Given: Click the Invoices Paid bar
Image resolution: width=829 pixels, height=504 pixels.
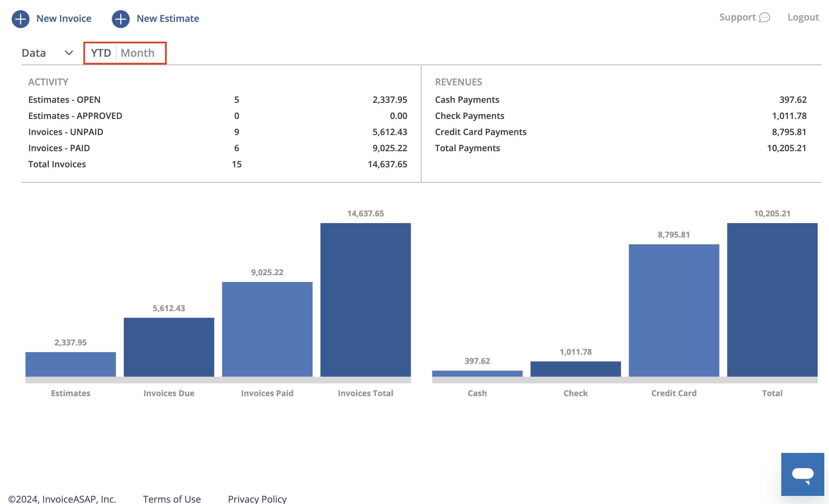Looking at the screenshot, I should pyautogui.click(x=267, y=329).
